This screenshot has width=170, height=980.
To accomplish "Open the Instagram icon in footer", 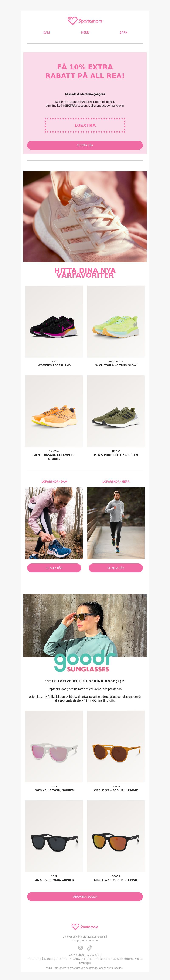I will (80, 948).
